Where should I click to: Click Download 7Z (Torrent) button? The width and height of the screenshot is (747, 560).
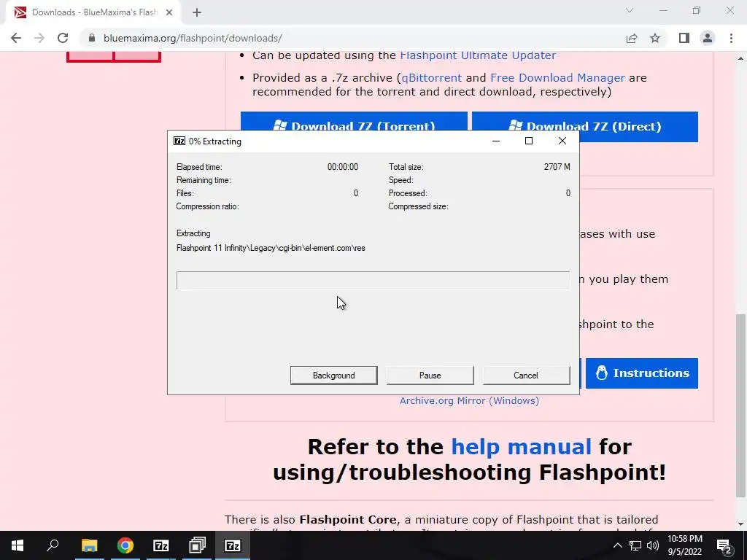coord(354,122)
